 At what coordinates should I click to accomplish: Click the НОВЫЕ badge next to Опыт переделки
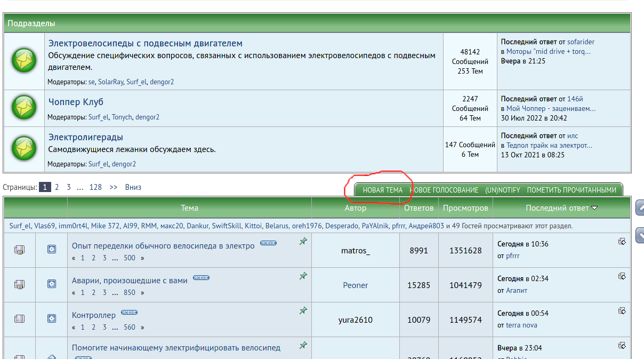pos(268,243)
